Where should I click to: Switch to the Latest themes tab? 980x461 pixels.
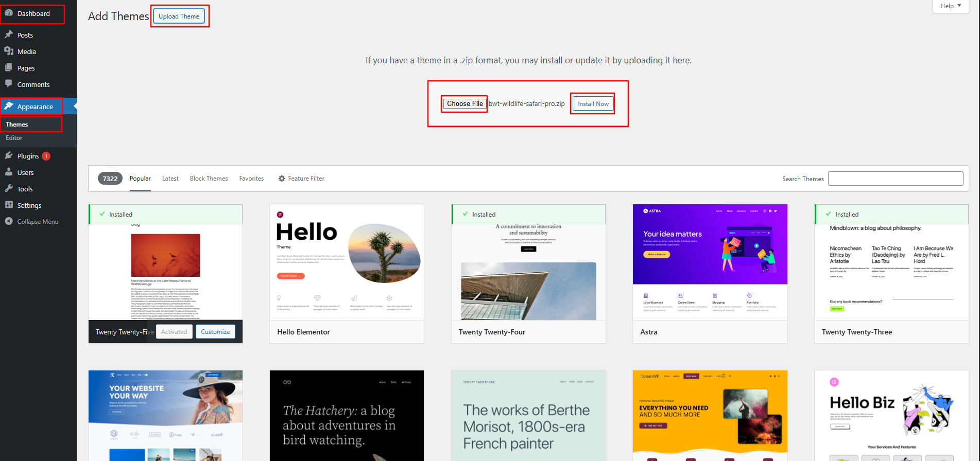click(170, 179)
